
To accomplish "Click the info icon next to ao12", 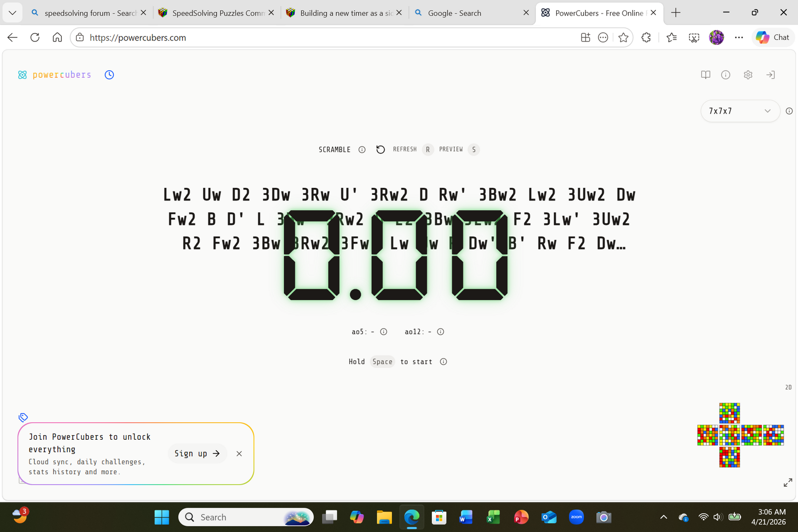I will point(440,332).
